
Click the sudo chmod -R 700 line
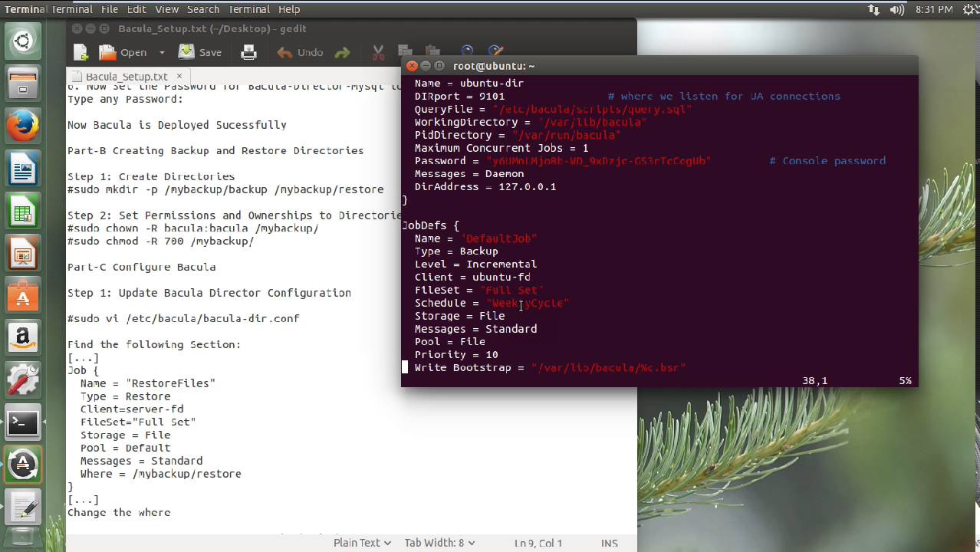pyautogui.click(x=160, y=241)
